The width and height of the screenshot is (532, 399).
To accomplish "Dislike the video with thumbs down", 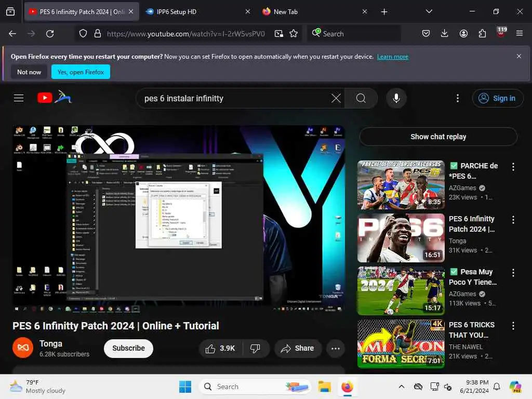I will (256, 349).
